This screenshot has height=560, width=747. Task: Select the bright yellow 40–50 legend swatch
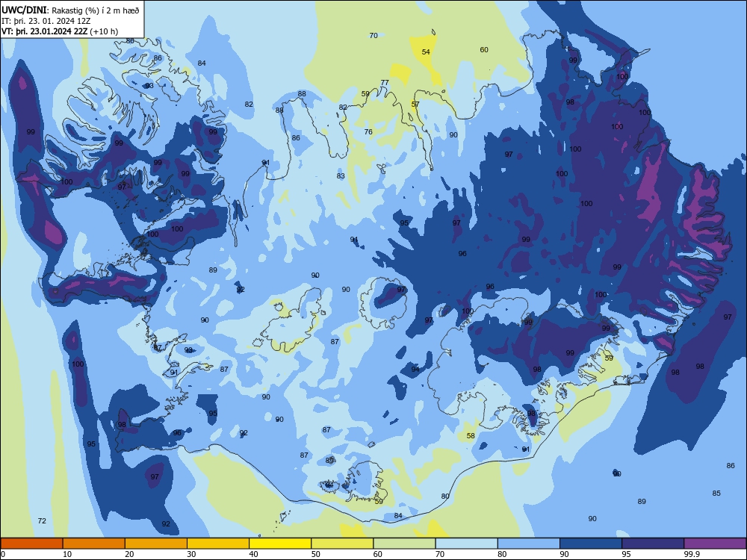(x=280, y=544)
